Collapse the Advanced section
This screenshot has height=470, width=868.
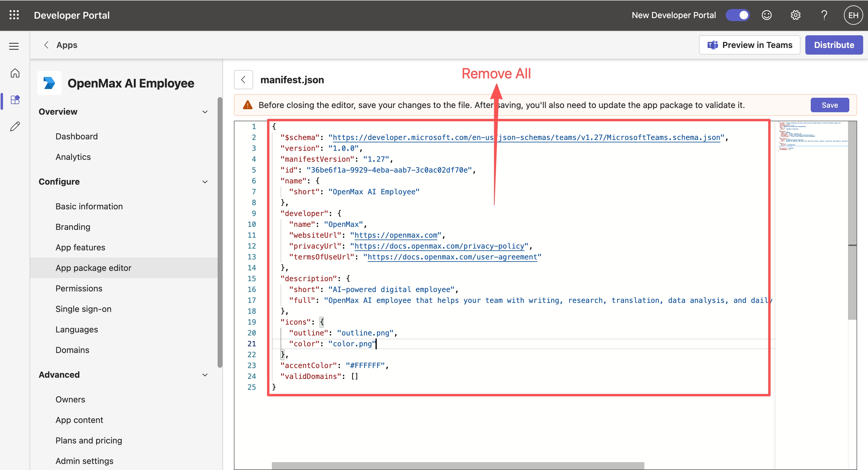click(205, 375)
